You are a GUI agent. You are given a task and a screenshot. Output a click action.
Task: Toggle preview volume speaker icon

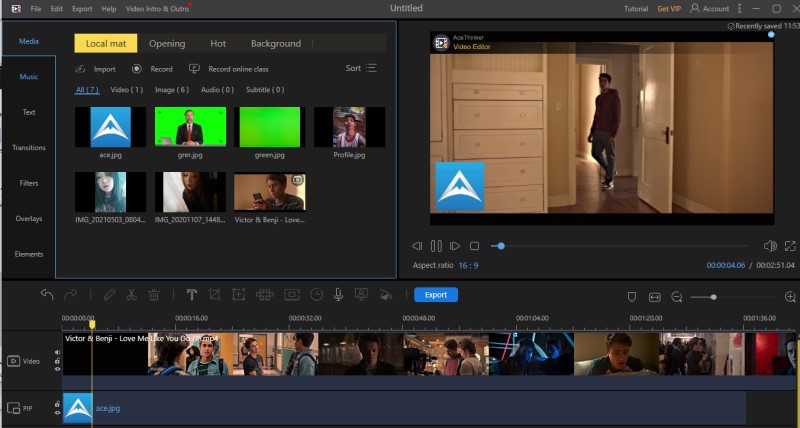click(770, 246)
